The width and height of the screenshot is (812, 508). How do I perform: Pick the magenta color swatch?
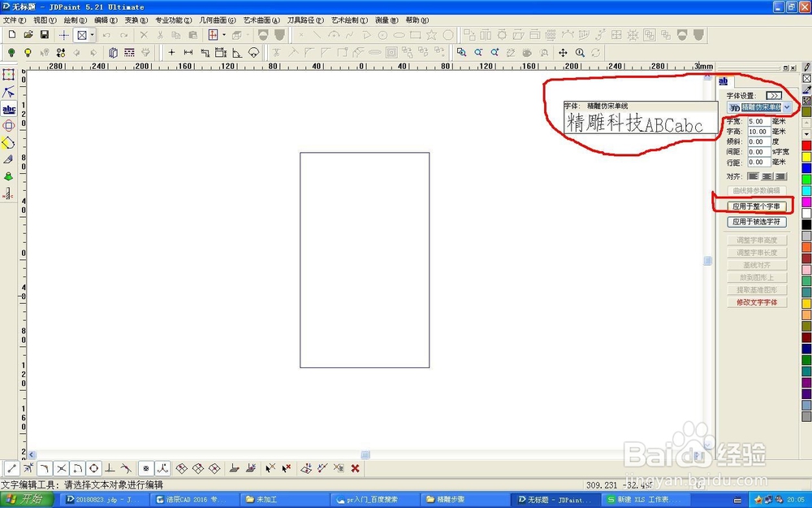807,202
